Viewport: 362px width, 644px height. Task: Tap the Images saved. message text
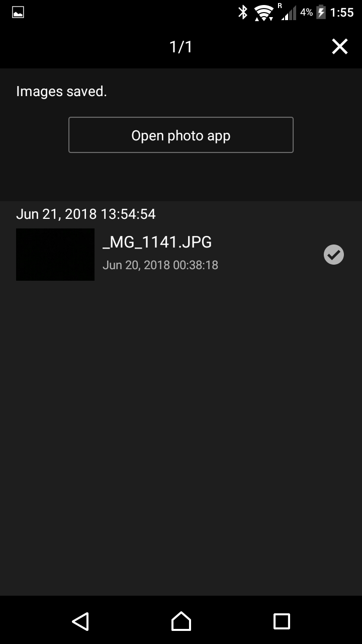(61, 91)
